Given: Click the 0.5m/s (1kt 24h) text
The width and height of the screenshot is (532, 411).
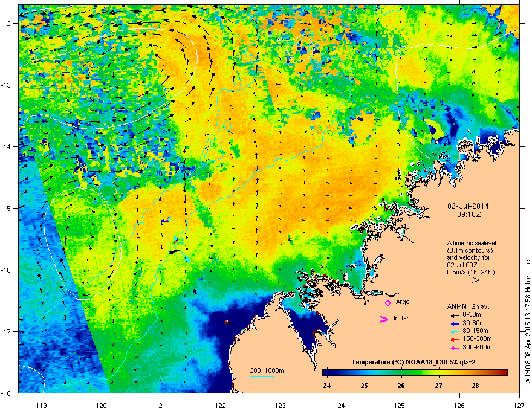Looking at the screenshot, I should tap(470, 272).
